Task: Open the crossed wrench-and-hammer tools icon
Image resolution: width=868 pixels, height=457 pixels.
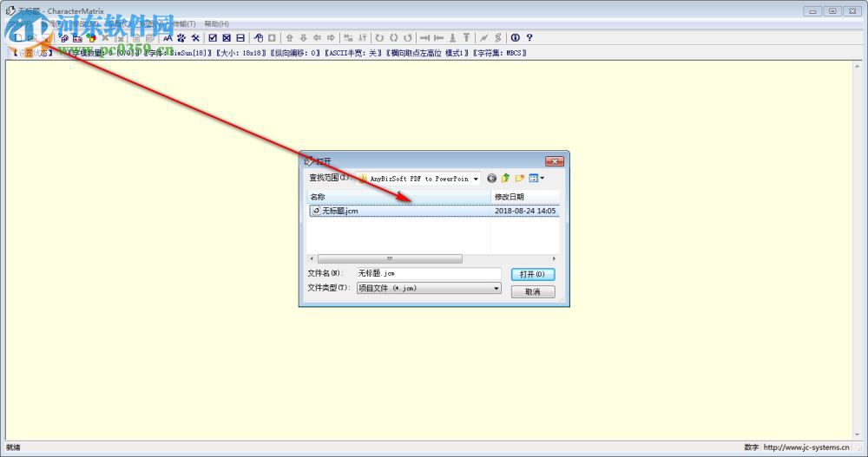Action: click(194, 37)
